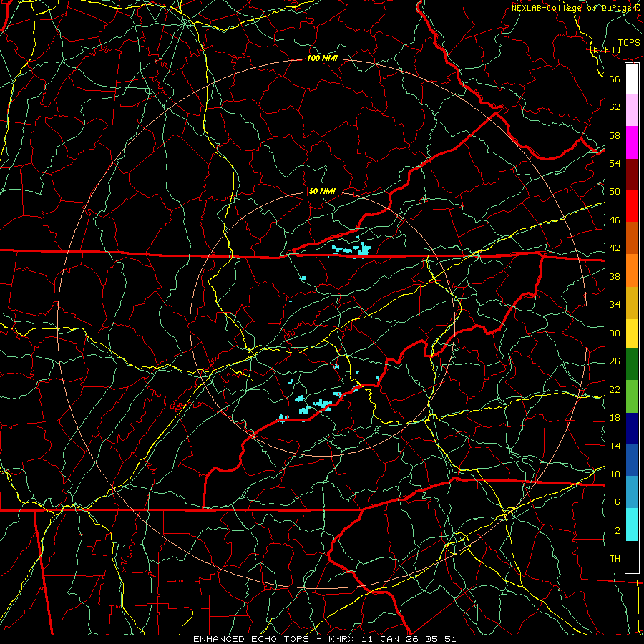Click the '05:51' timestamp in caption

pyautogui.click(x=441, y=639)
